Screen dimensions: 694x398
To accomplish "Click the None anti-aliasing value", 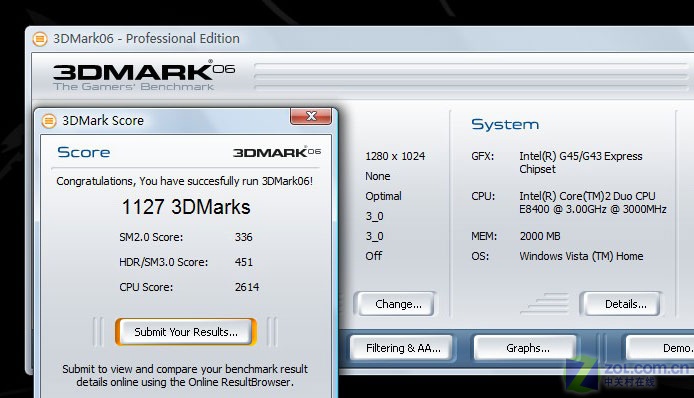I will (378, 176).
